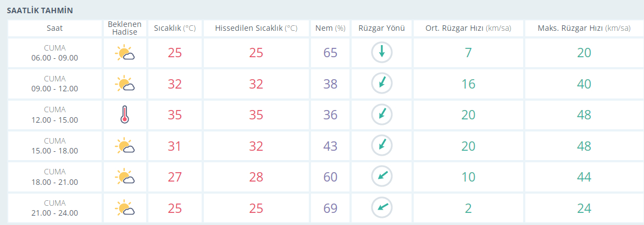Click the Beklenen Hadise column header
644x225 pixels.
click(125, 29)
